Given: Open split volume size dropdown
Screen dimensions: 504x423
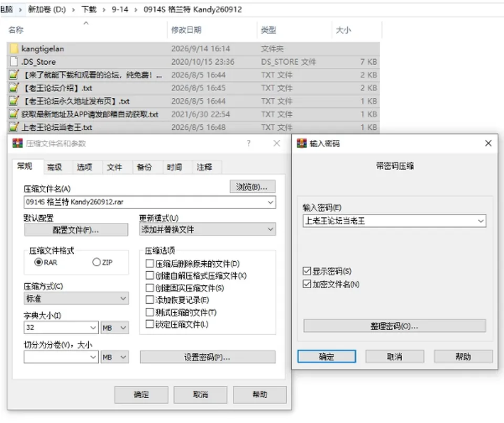Looking at the screenshot, I should pos(93,357).
